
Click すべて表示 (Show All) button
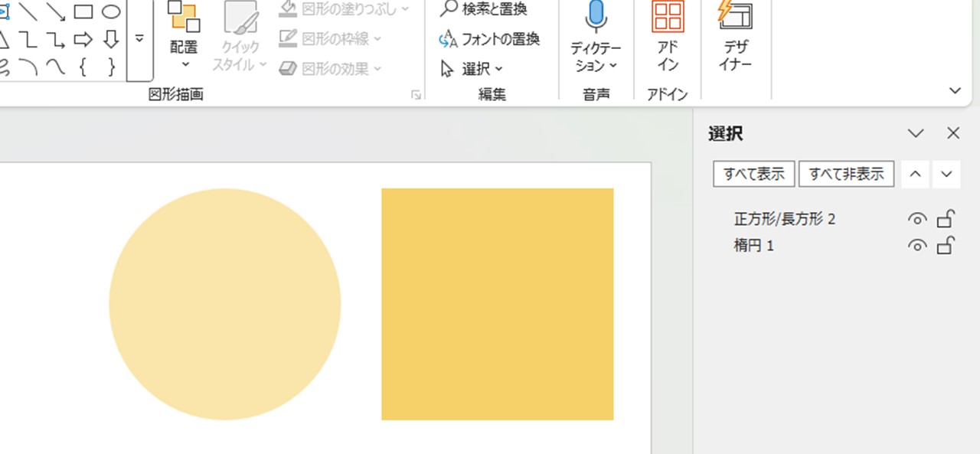pyautogui.click(x=753, y=174)
